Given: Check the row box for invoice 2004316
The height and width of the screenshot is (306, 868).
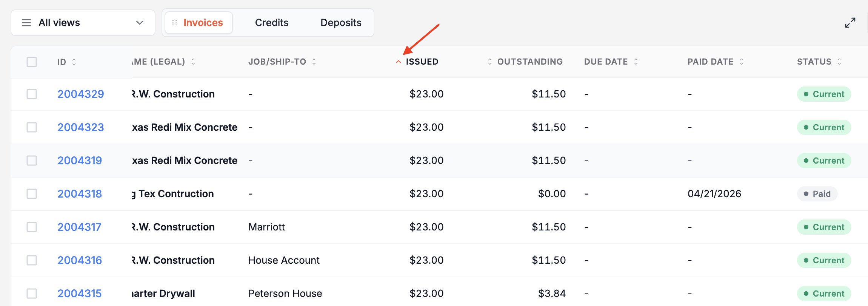Looking at the screenshot, I should click(x=32, y=260).
